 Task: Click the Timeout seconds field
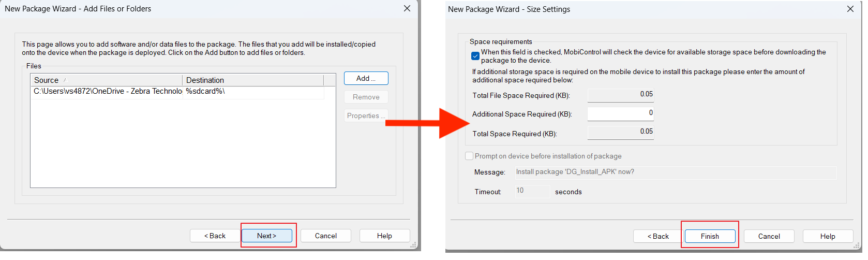click(x=532, y=191)
